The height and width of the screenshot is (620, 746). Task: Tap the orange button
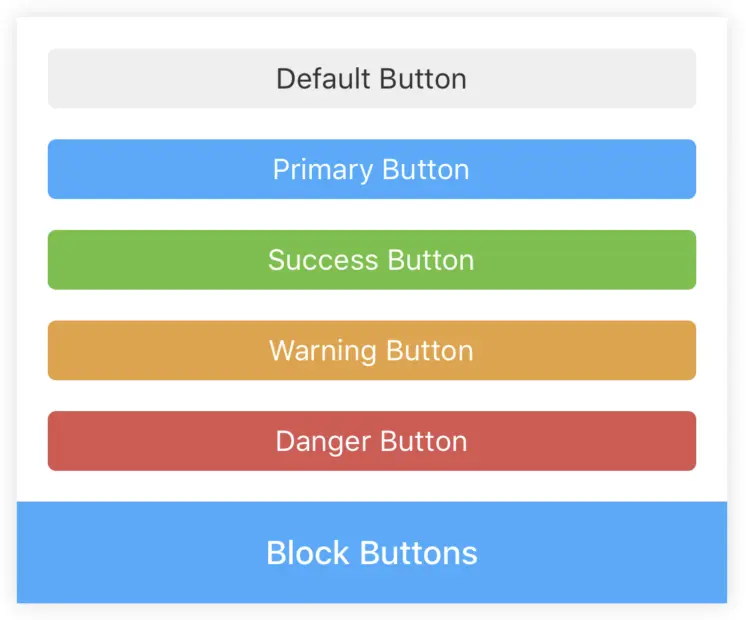pyautogui.click(x=371, y=351)
